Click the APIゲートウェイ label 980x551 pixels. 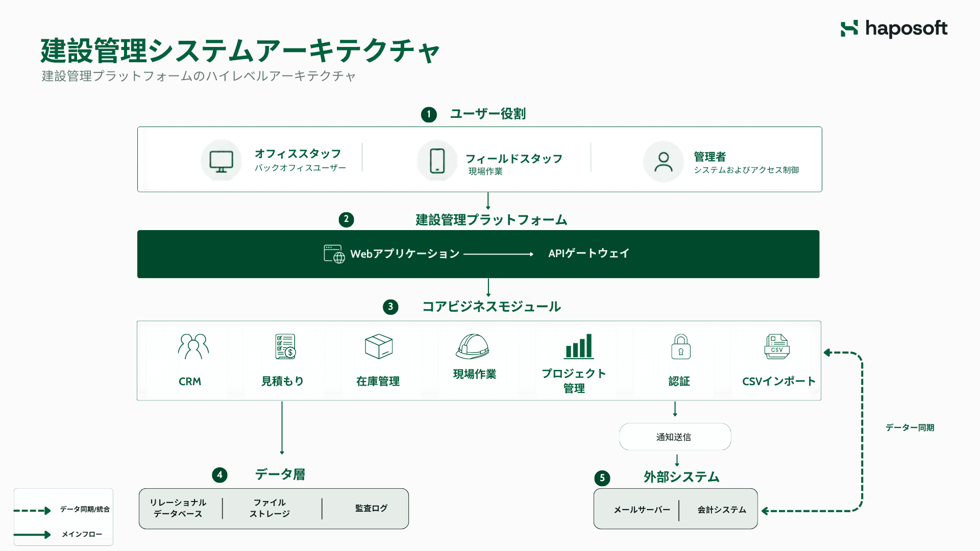[589, 253]
